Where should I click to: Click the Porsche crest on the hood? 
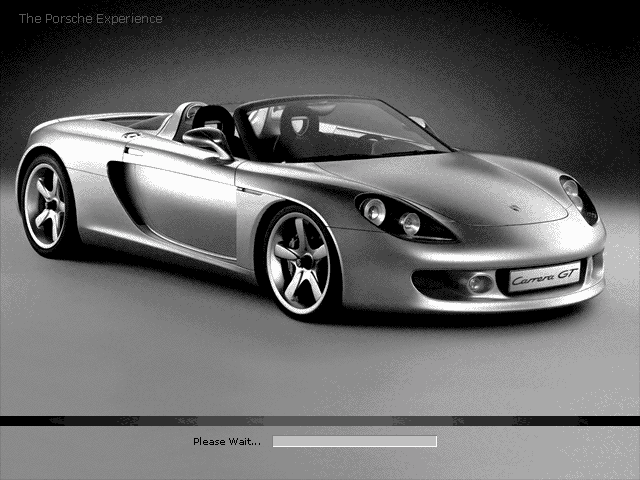(x=513, y=210)
